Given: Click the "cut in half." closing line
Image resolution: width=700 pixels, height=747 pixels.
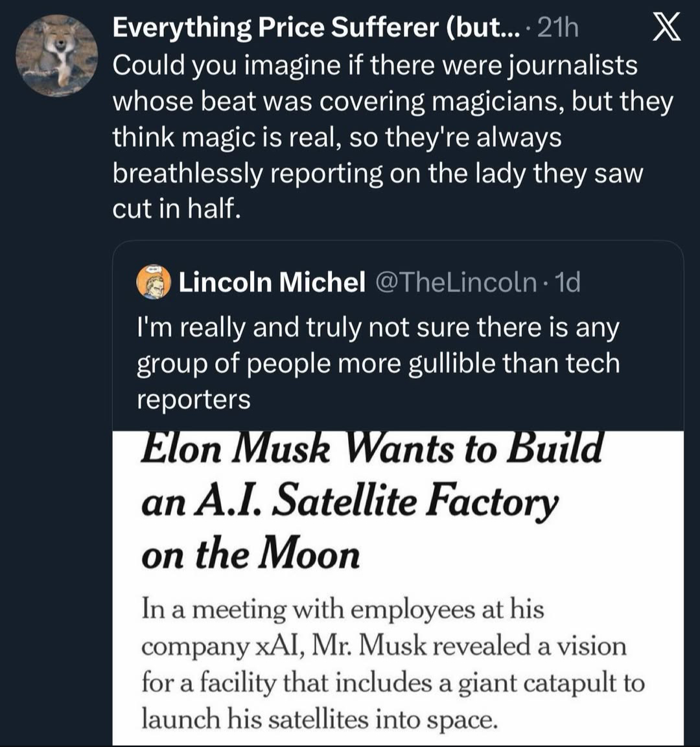Looking at the screenshot, I should (x=176, y=209).
